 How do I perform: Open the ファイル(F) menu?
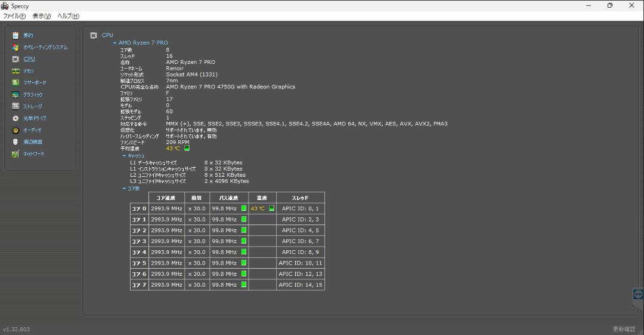(x=14, y=16)
